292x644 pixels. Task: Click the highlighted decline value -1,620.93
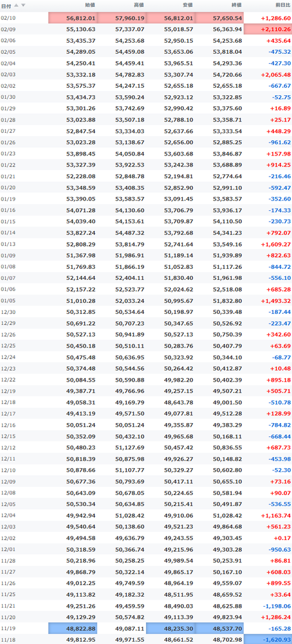pos(268,639)
